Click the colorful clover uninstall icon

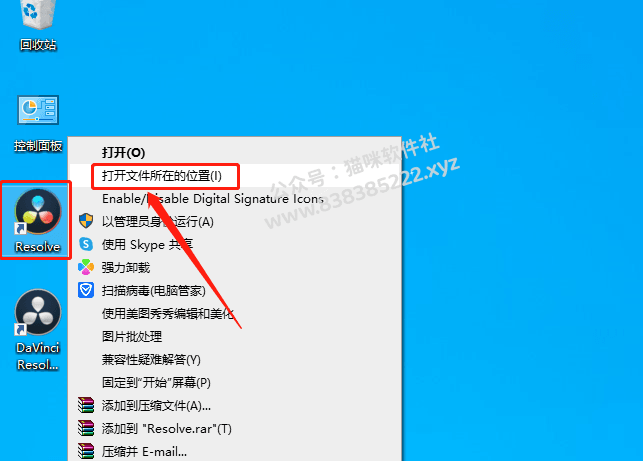[86, 267]
